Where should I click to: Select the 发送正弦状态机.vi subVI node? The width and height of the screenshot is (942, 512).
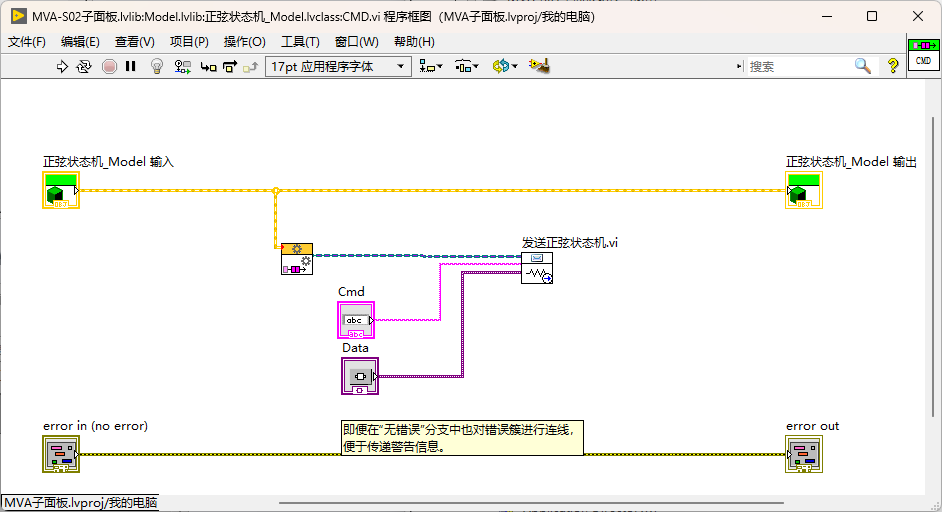(537, 268)
